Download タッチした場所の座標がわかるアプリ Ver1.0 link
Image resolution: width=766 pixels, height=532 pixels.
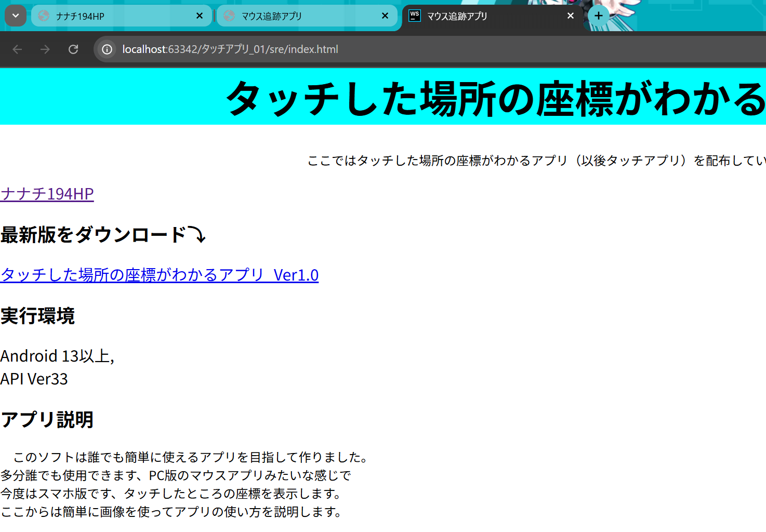point(160,275)
